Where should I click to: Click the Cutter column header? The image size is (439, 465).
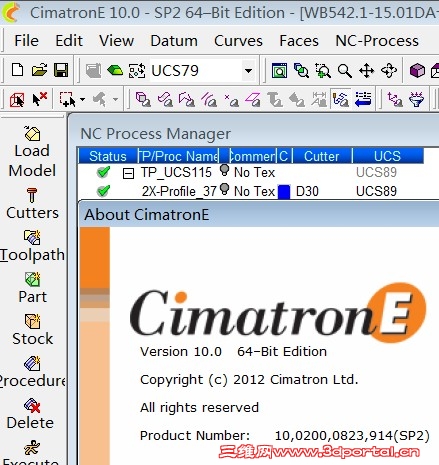coord(321,156)
